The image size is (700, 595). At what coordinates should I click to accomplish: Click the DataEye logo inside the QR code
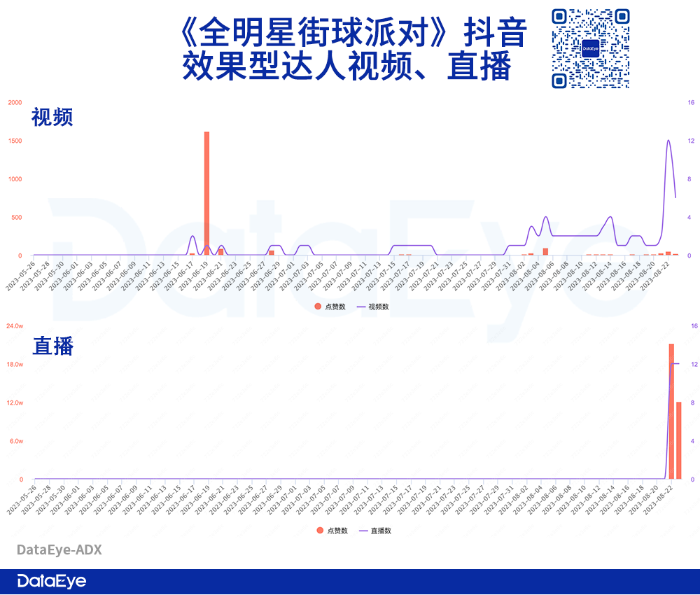590,48
